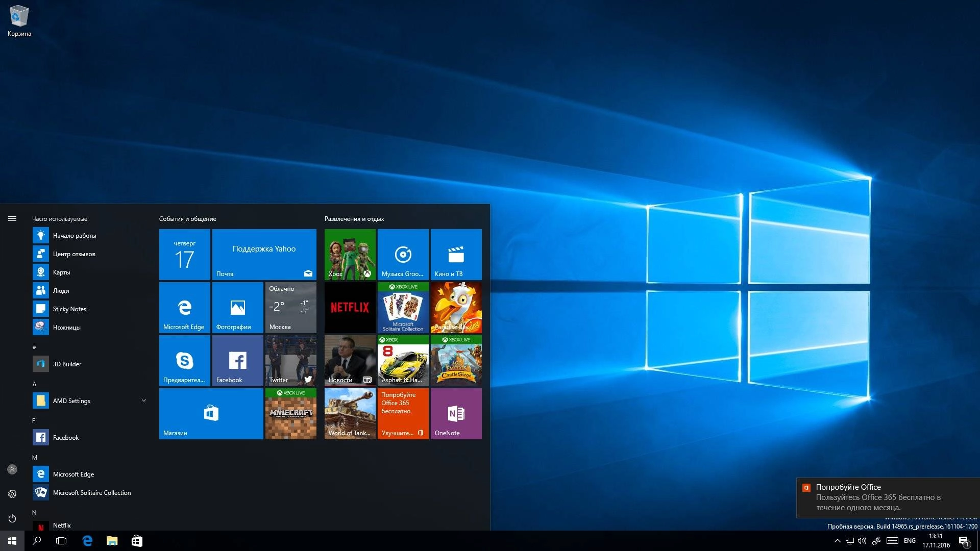Open Ножницы snipping tool from list
This screenshot has height=551, width=980.
coord(90,328)
